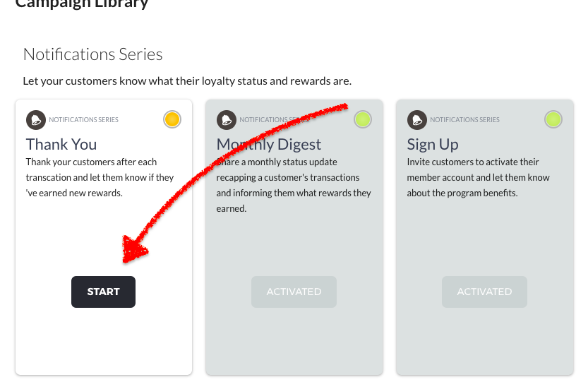Open the Monthly Digest campaign title
The height and width of the screenshot is (389, 588).
click(269, 145)
